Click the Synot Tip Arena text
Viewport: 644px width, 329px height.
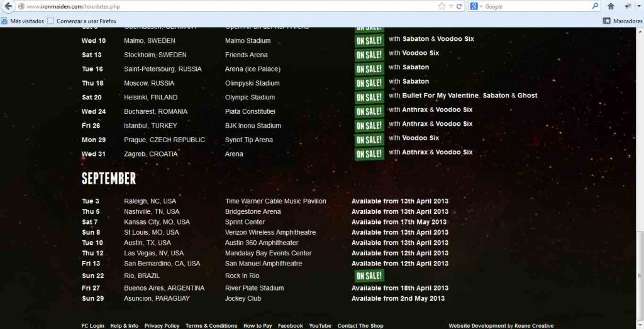click(x=249, y=140)
